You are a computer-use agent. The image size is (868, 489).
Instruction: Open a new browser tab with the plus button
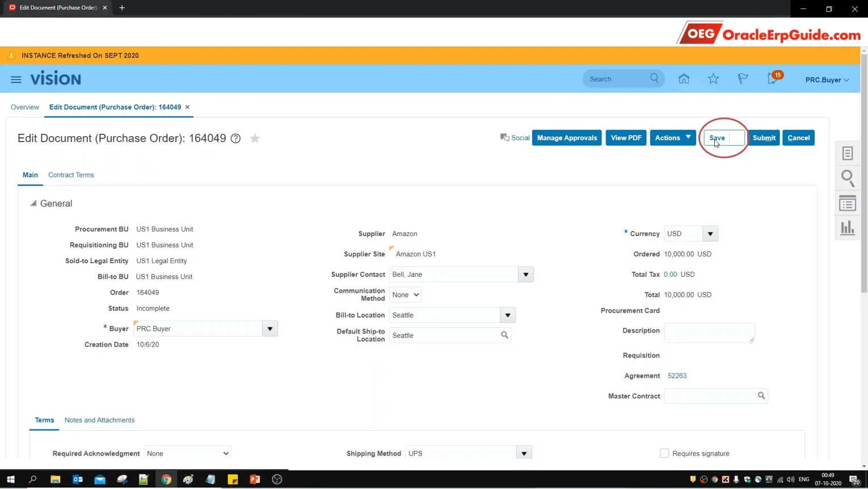point(122,8)
